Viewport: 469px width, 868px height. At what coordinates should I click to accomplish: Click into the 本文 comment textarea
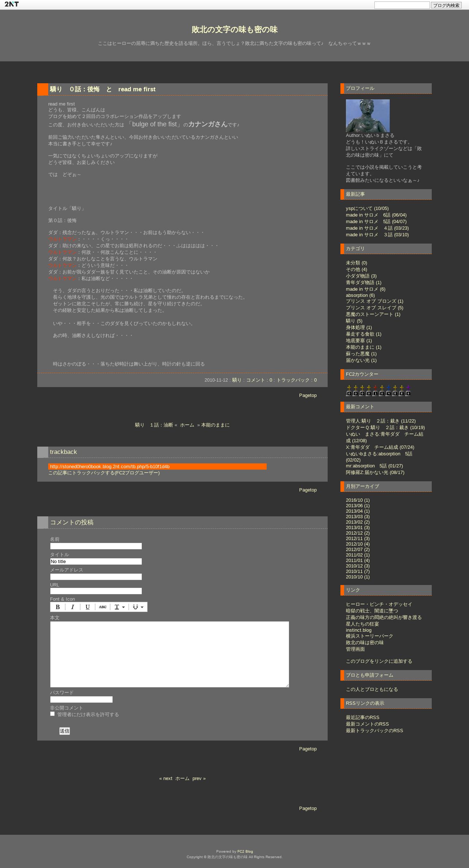[x=169, y=654]
